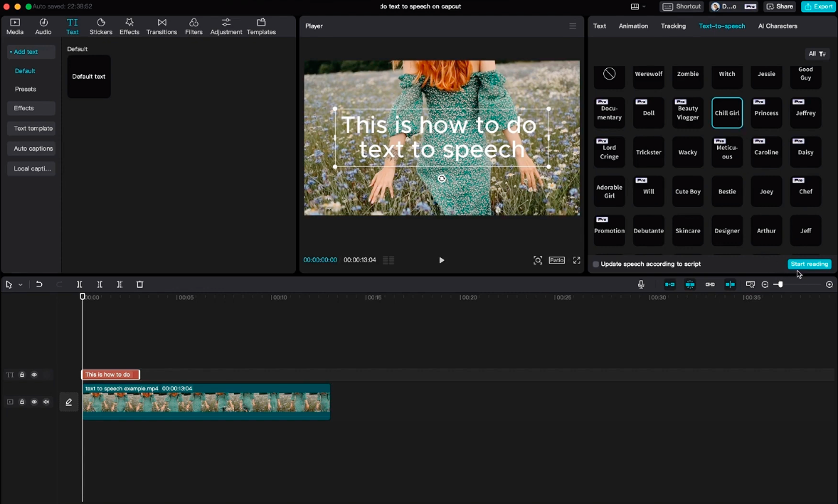Enable Update speech according to script

pos(595,264)
